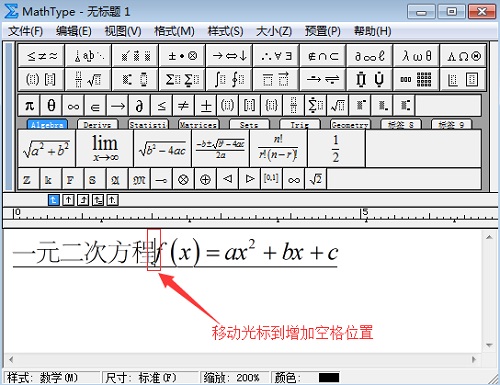Open the miscellaneous symbols palette (∂ ∞ ℓ)

click(370, 56)
